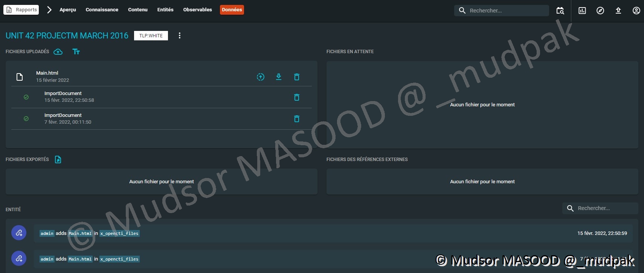The width and height of the screenshot is (644, 273).
Task: Switch to the Aperçu tab
Action: pos(68,10)
